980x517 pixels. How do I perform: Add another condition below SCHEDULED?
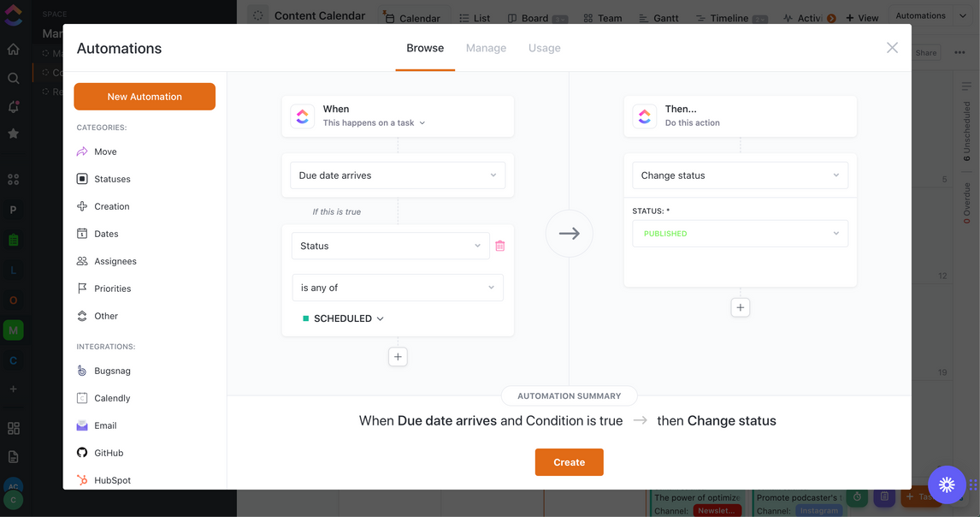(398, 357)
